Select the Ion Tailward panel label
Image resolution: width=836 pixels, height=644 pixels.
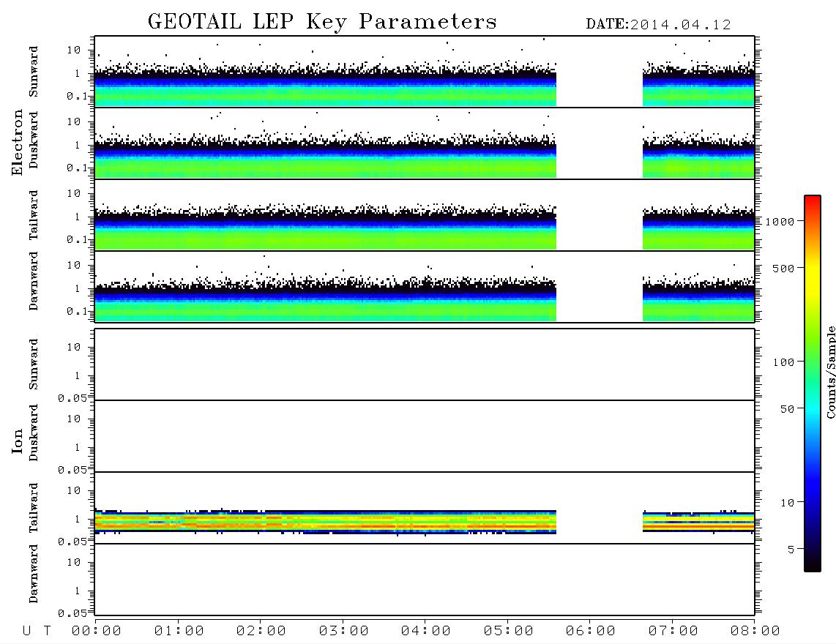pyautogui.click(x=34, y=508)
